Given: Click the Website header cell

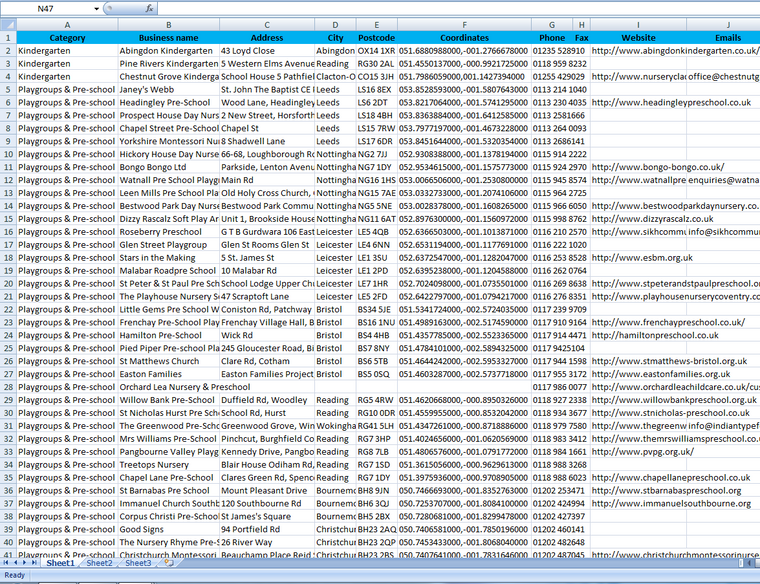Looking at the screenshot, I should click(638, 38).
